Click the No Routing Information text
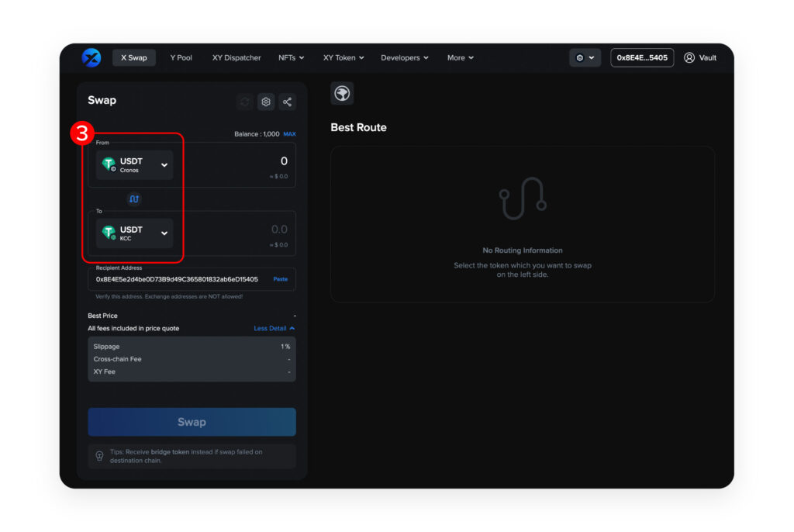 pos(523,250)
